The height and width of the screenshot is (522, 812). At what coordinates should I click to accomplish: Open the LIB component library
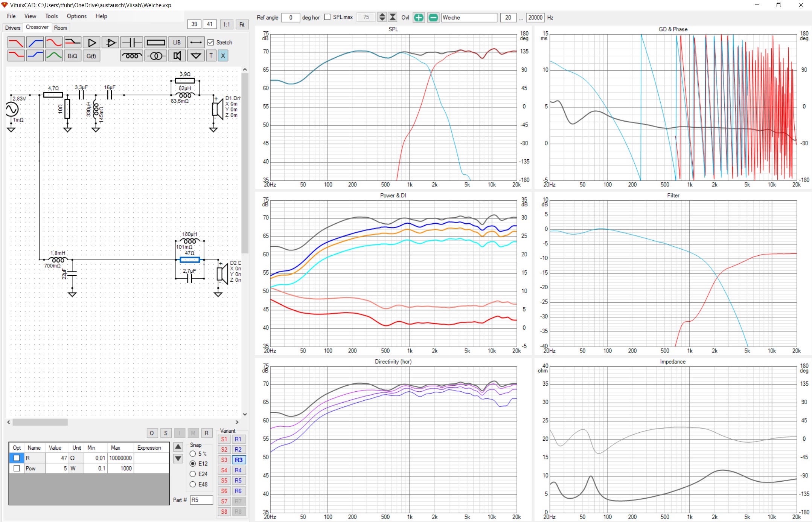[177, 43]
